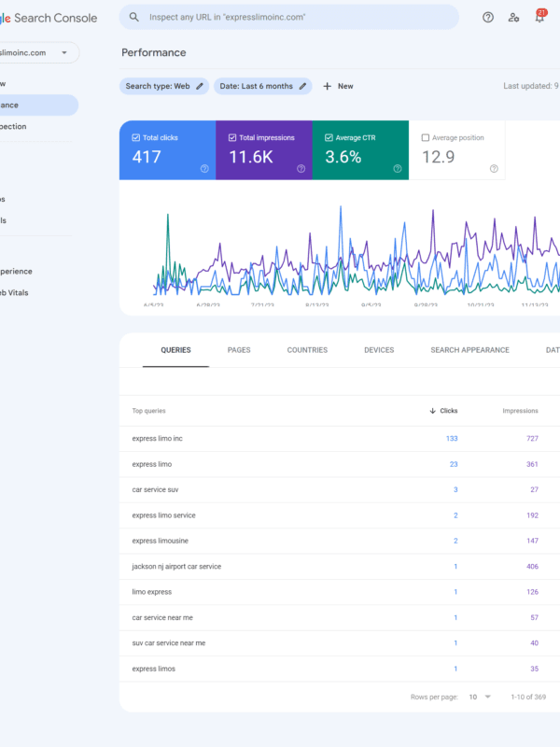
Task: Open help icon on Average position card
Action: coord(494,169)
